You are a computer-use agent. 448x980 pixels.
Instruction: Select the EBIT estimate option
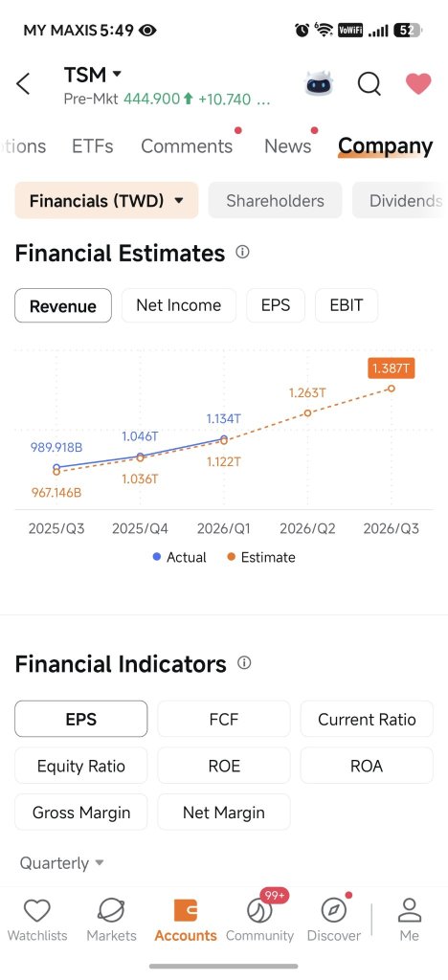pyautogui.click(x=347, y=305)
